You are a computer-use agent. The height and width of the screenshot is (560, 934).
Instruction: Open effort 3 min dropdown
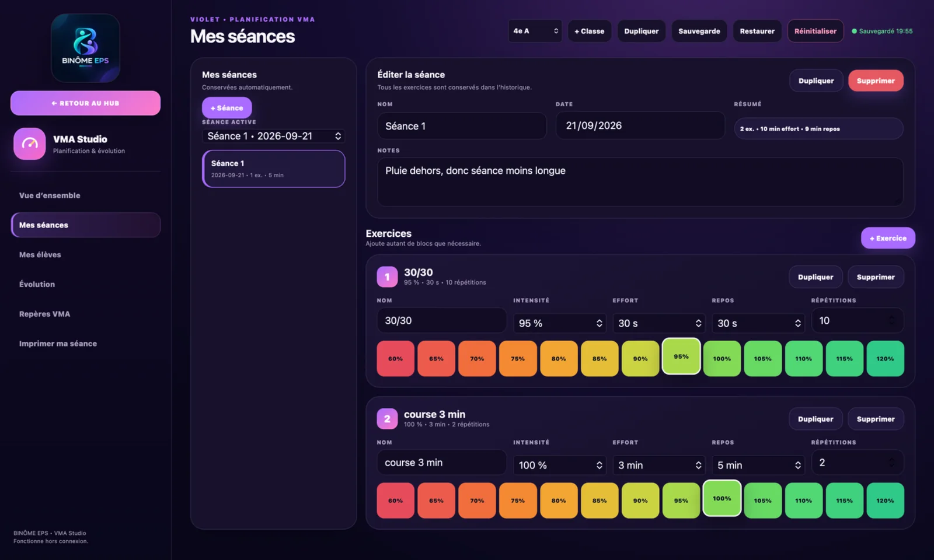tap(660, 465)
